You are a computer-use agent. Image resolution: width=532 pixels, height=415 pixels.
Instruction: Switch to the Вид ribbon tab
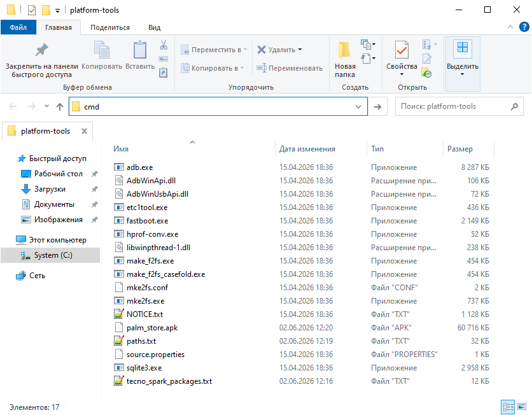click(155, 27)
